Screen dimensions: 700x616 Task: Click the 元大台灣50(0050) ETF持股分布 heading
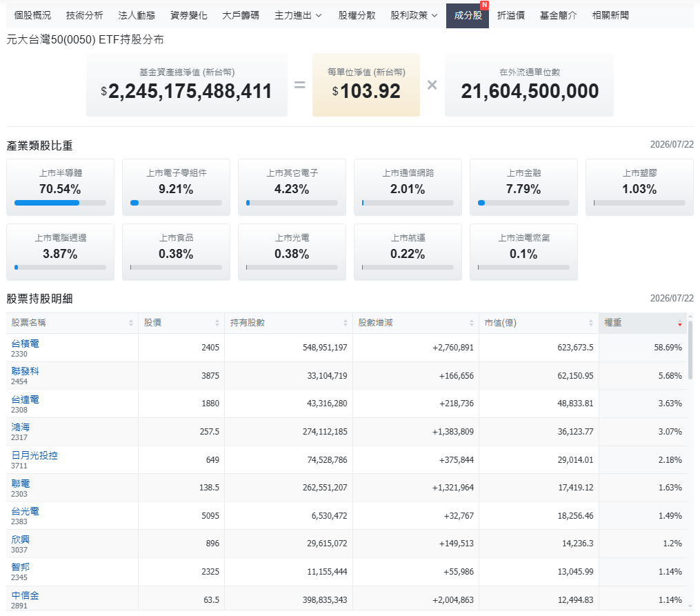tap(85, 40)
